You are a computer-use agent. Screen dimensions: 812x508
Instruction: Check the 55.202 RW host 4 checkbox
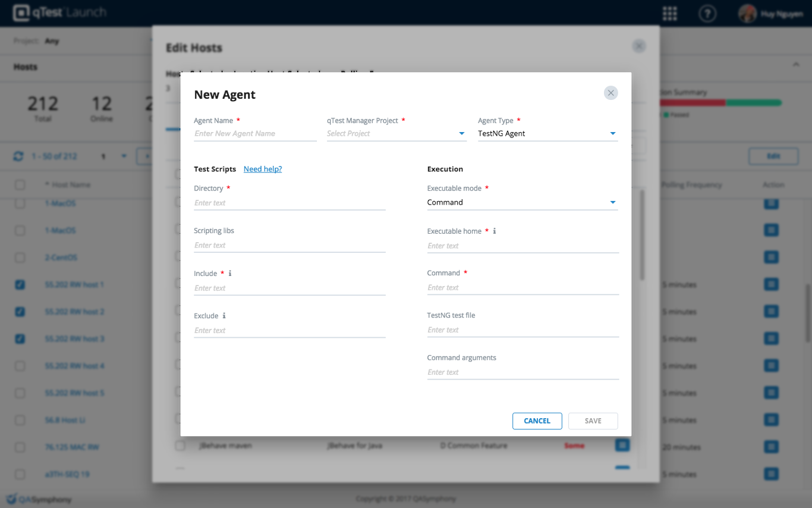pos(20,366)
